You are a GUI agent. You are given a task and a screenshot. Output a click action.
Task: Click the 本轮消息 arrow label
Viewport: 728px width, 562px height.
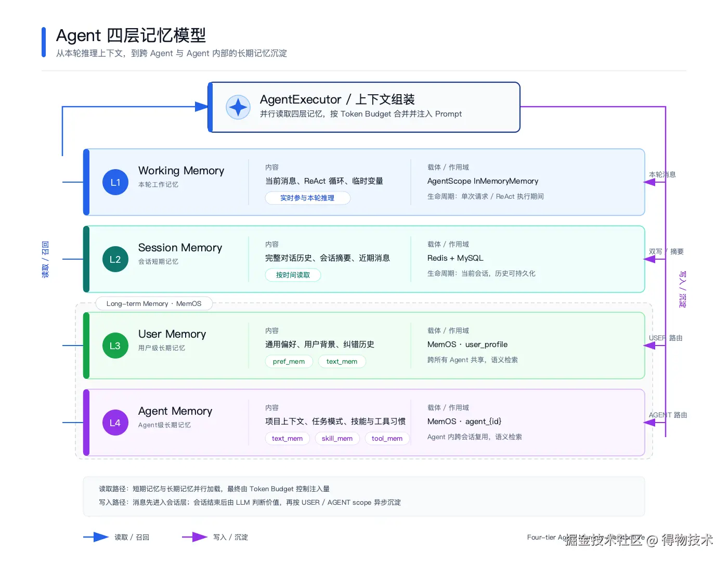[662, 175]
